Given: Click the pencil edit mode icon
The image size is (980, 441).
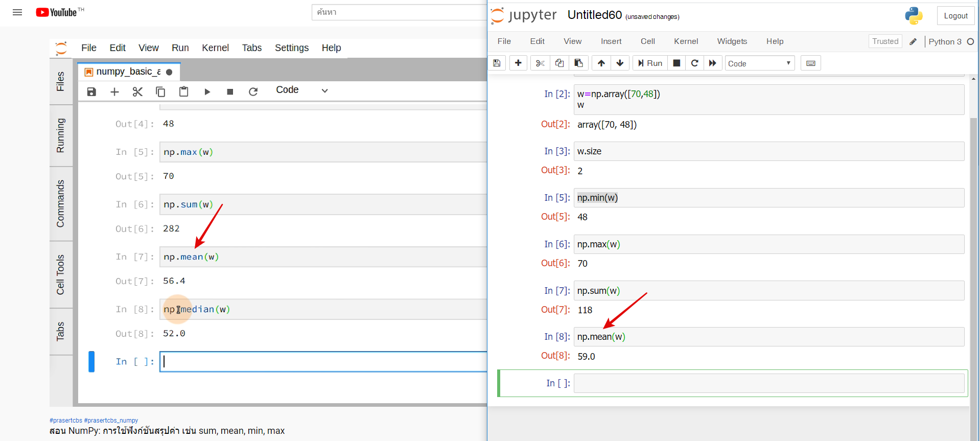Looking at the screenshot, I should 913,42.
